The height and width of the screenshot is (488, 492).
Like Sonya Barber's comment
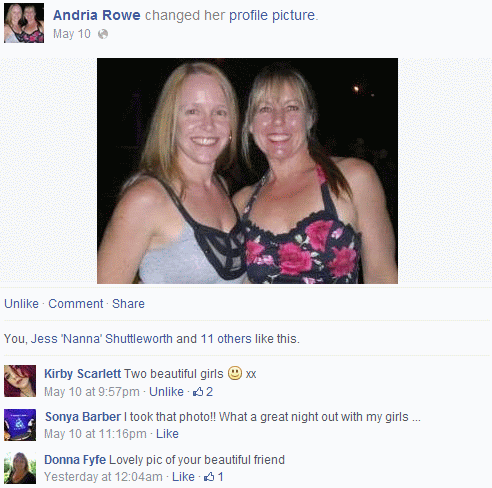pyautogui.click(x=167, y=434)
